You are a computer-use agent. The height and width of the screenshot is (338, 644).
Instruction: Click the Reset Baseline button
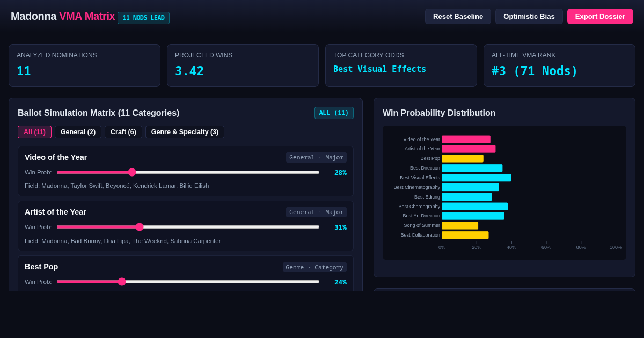[458, 16]
